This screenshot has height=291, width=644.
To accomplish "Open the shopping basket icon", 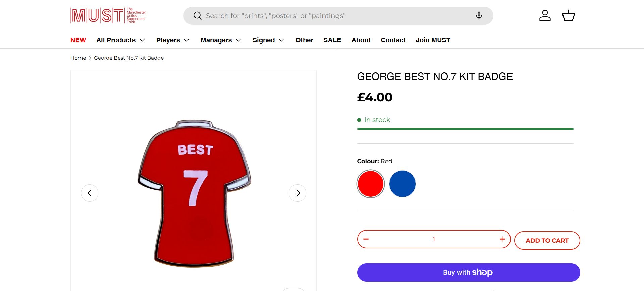I will click(568, 16).
